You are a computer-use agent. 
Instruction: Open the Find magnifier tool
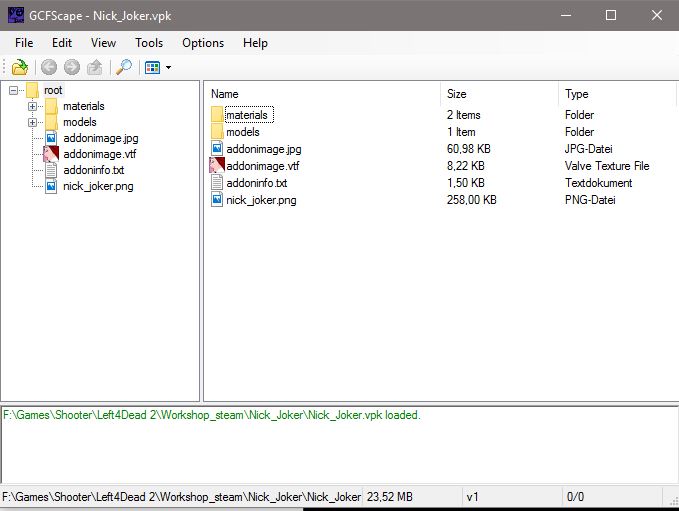[124, 67]
